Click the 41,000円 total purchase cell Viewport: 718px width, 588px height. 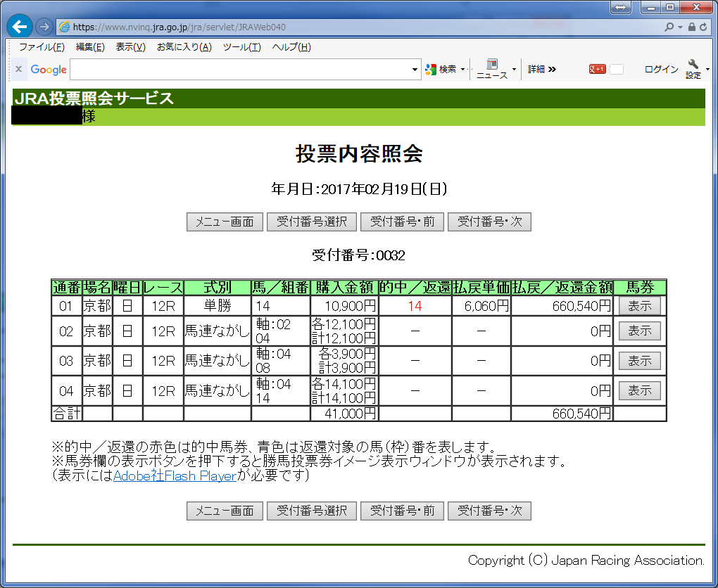pos(344,414)
